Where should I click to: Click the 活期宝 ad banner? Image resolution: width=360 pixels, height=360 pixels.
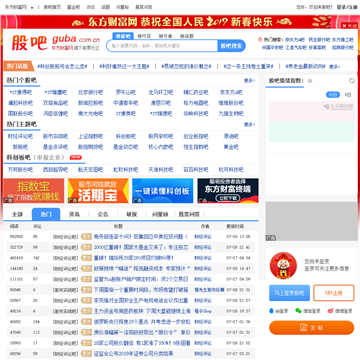[98, 191]
